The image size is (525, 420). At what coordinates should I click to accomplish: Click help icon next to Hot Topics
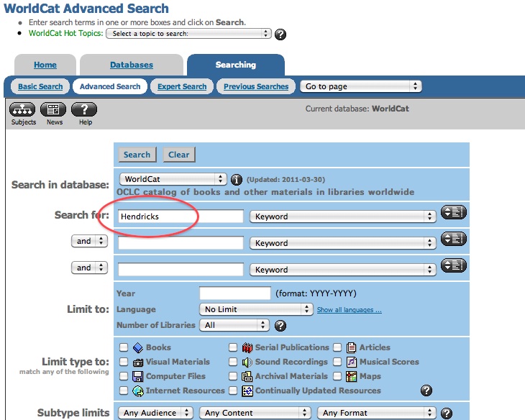coord(280,34)
